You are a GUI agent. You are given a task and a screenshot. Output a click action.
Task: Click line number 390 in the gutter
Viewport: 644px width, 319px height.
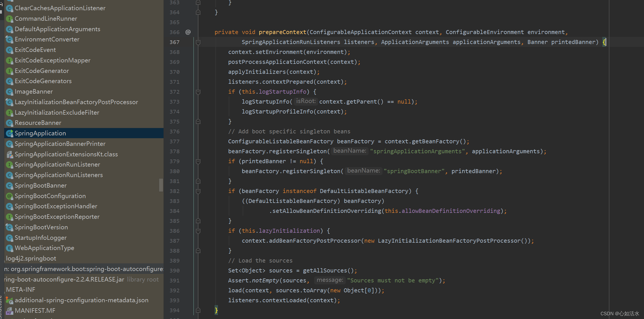174,271
